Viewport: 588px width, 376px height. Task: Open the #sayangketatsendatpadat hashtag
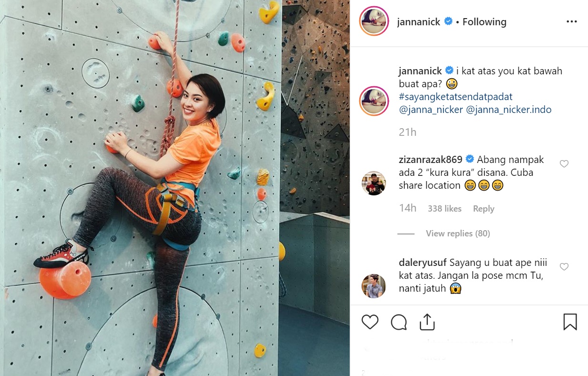click(456, 97)
